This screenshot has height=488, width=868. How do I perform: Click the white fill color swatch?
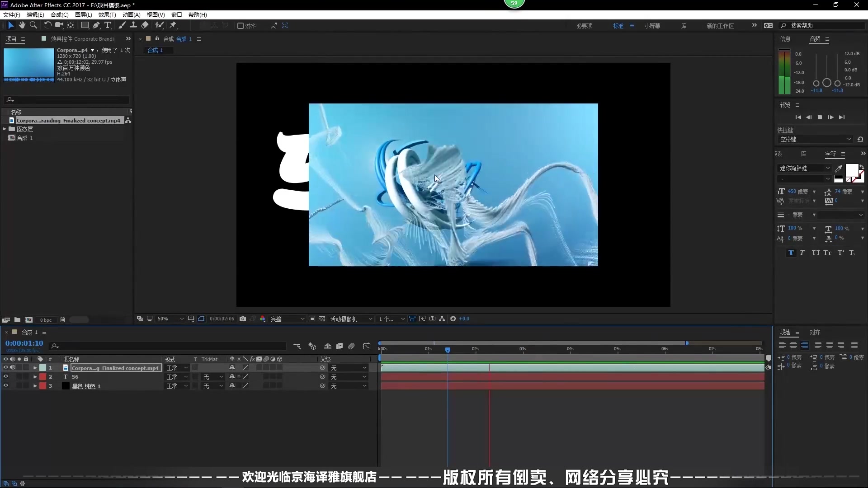pos(852,170)
